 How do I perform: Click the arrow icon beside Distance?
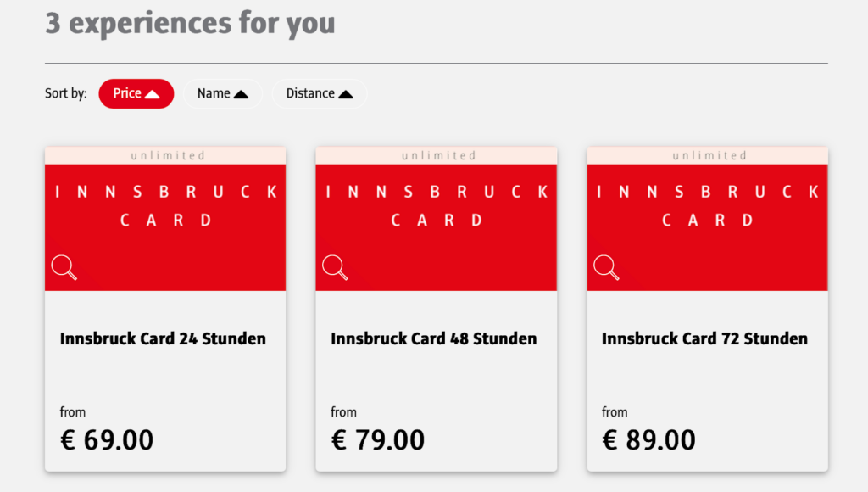[x=345, y=94]
